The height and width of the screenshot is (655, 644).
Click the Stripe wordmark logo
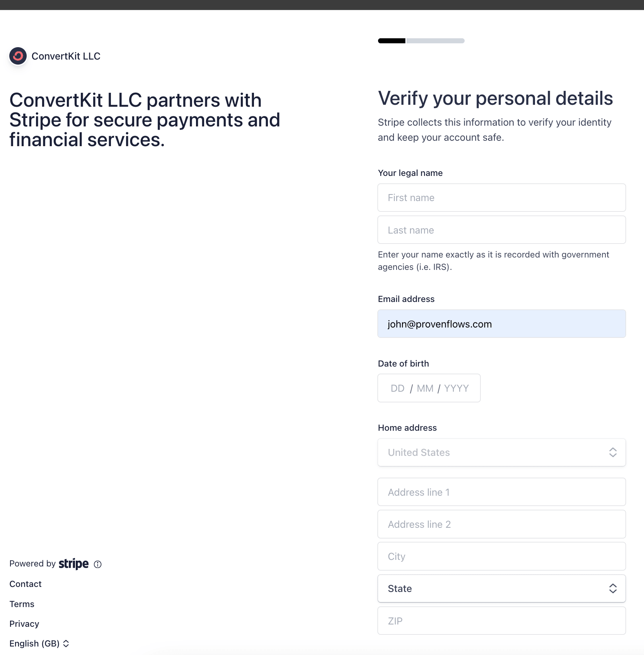(73, 564)
